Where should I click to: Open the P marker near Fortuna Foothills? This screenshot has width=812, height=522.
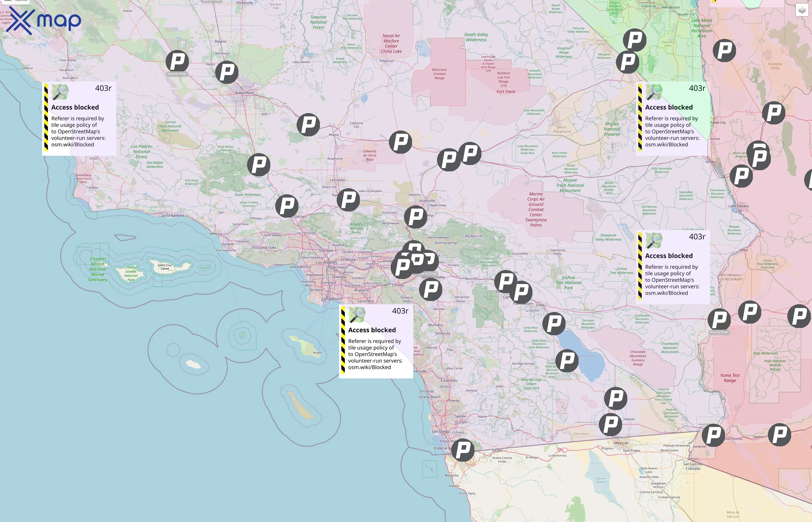(x=713, y=435)
